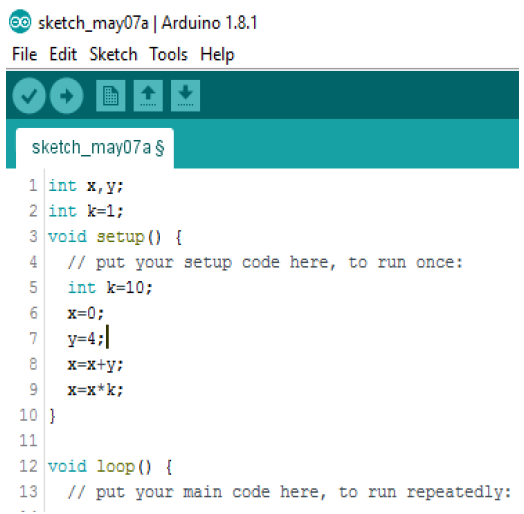The image size is (524, 514).
Task: Open the Tools menu
Action: (169, 54)
